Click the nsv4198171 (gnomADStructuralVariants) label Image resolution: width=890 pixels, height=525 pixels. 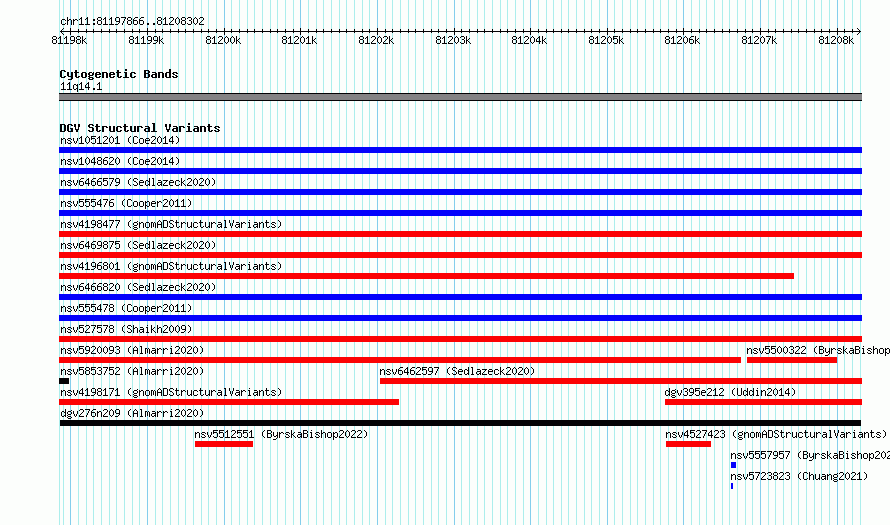[171, 392]
